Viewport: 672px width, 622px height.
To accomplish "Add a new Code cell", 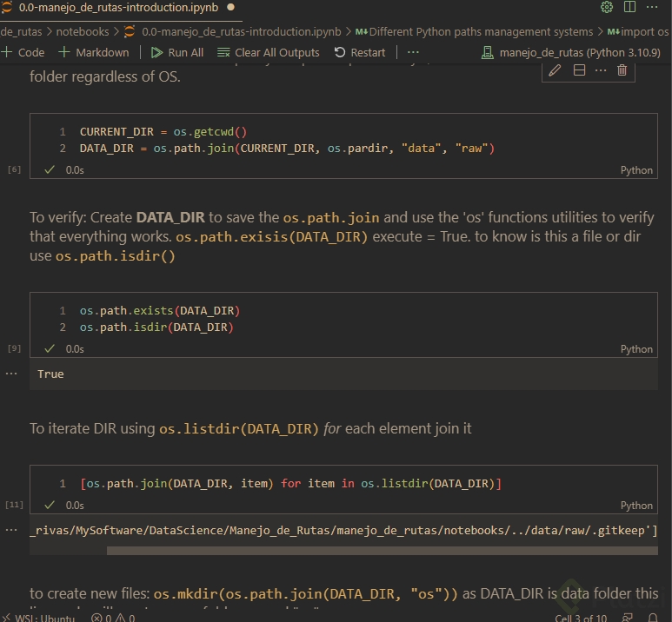I will coord(23,52).
